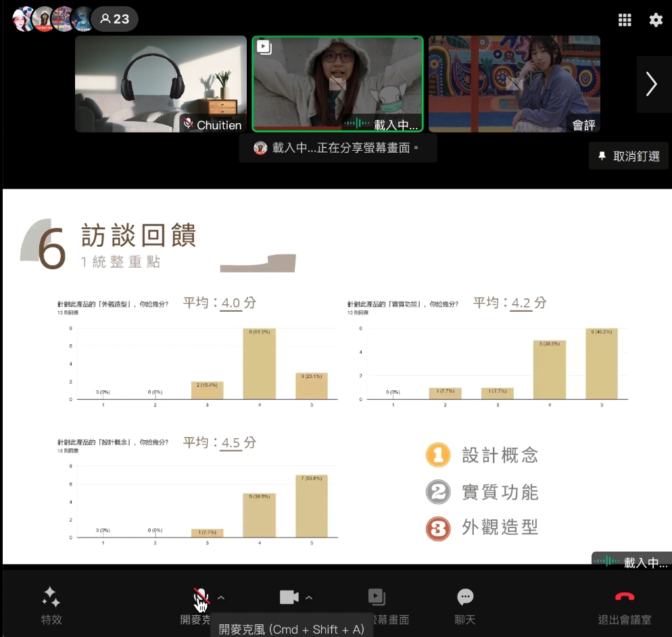The height and width of the screenshot is (637, 672).
Task: Expand the camera options chevron
Action: [309, 598]
